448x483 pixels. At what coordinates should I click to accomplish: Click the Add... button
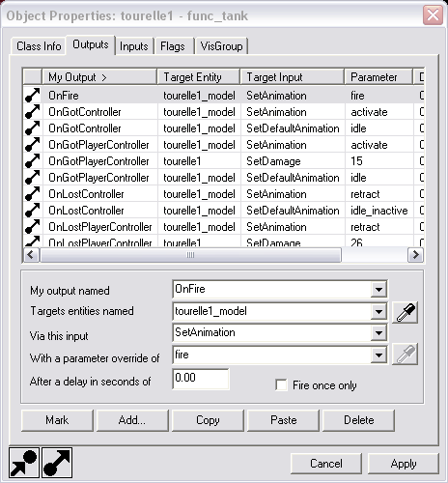tap(132, 420)
